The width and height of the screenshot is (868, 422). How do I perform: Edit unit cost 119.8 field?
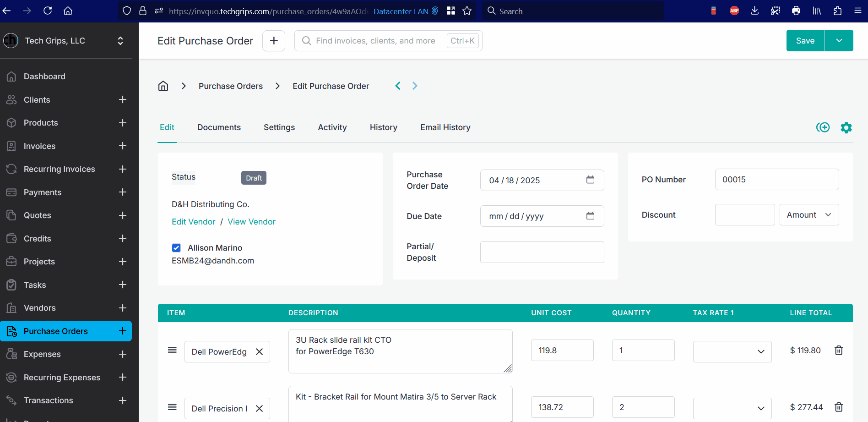coord(562,350)
